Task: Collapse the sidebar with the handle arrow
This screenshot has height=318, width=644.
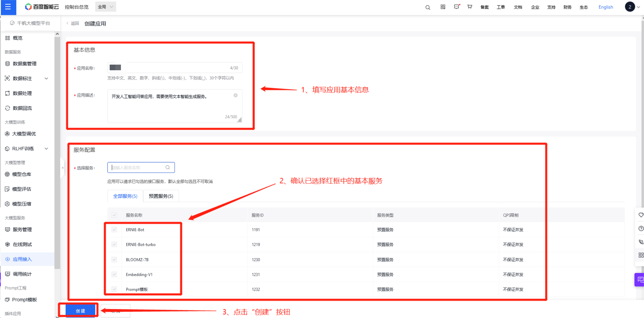Action: point(62,168)
